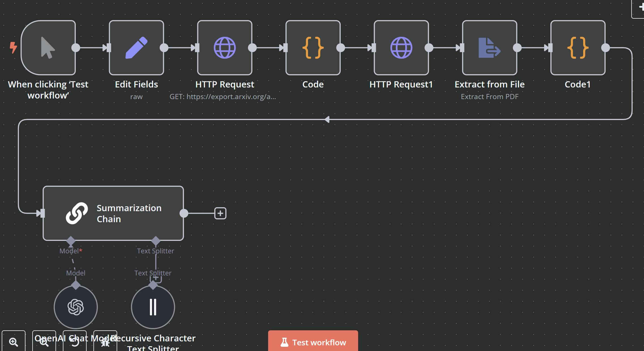644x351 pixels.
Task: Click the bug debug button
Action: click(x=105, y=342)
